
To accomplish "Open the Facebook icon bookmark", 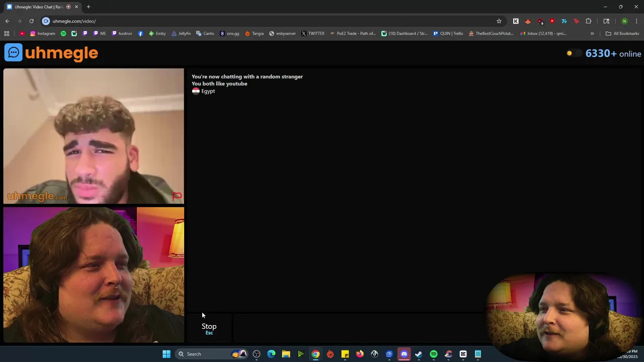I will click(x=140, y=34).
